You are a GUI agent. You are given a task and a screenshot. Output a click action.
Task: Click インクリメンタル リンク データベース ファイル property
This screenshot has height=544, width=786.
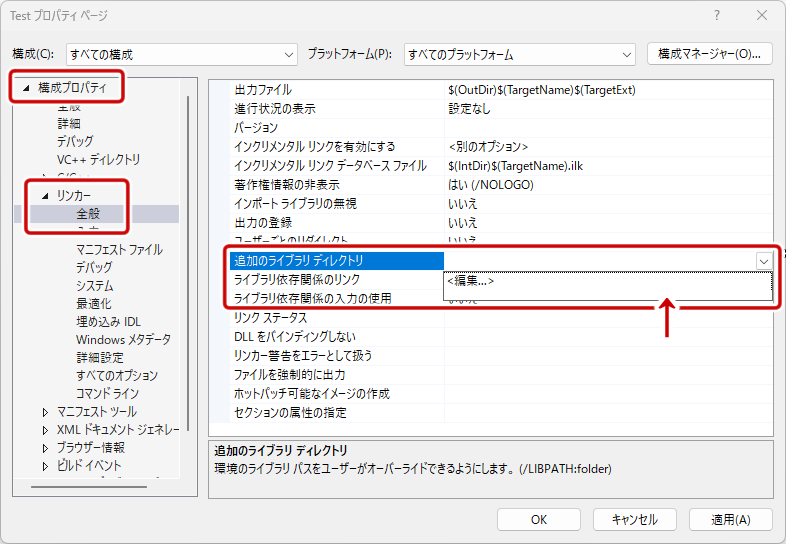[x=330, y=166]
